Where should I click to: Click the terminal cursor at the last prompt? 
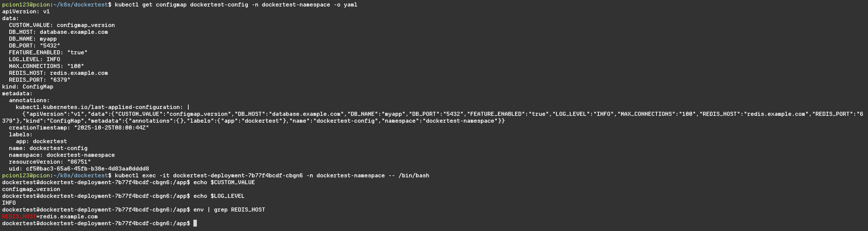pos(195,223)
